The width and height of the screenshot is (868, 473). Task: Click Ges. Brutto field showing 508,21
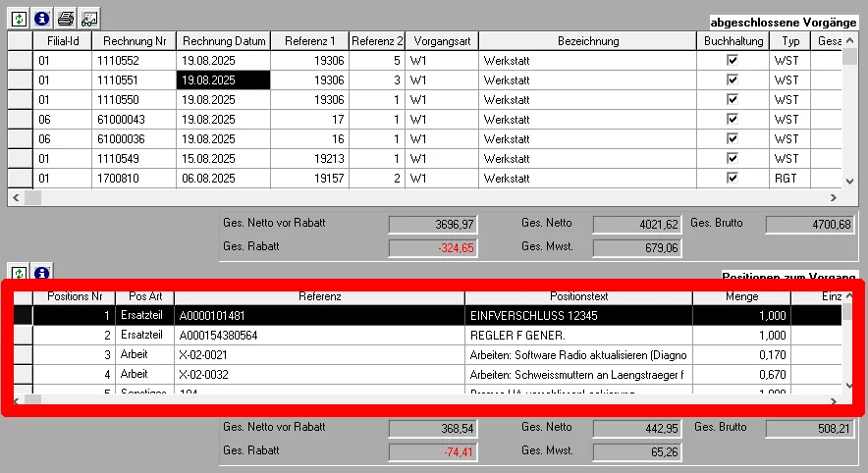810,429
